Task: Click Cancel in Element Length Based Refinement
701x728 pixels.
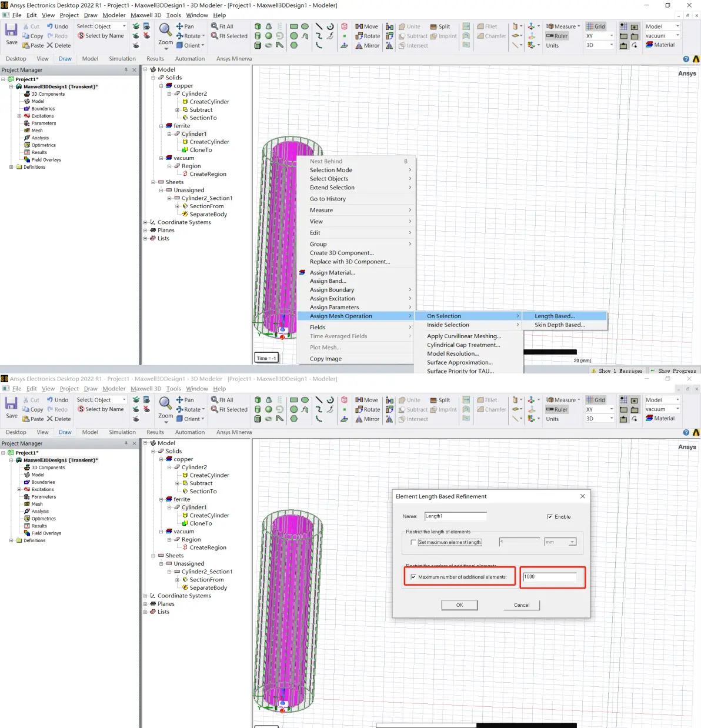Action: [x=522, y=605]
